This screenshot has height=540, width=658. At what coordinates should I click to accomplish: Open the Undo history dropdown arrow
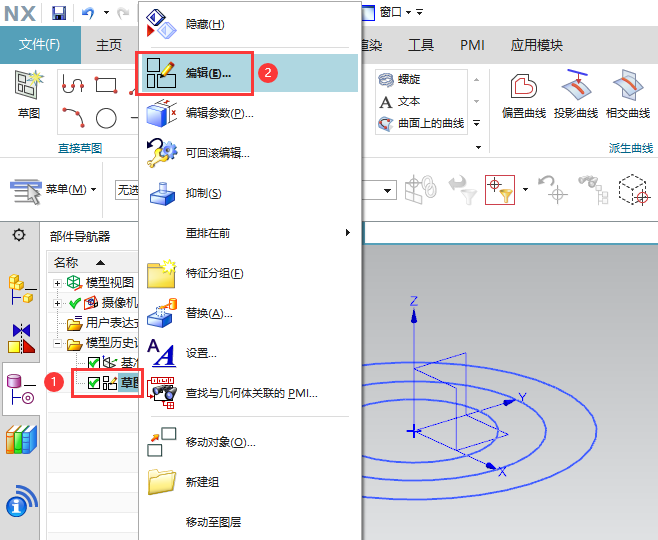pos(107,13)
